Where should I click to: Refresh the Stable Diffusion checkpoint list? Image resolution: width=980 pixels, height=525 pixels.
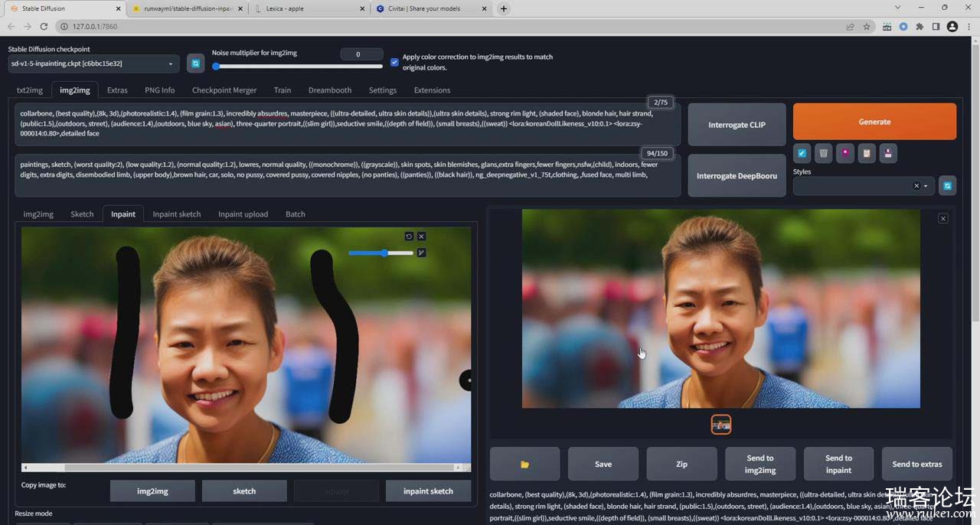pyautogui.click(x=195, y=64)
